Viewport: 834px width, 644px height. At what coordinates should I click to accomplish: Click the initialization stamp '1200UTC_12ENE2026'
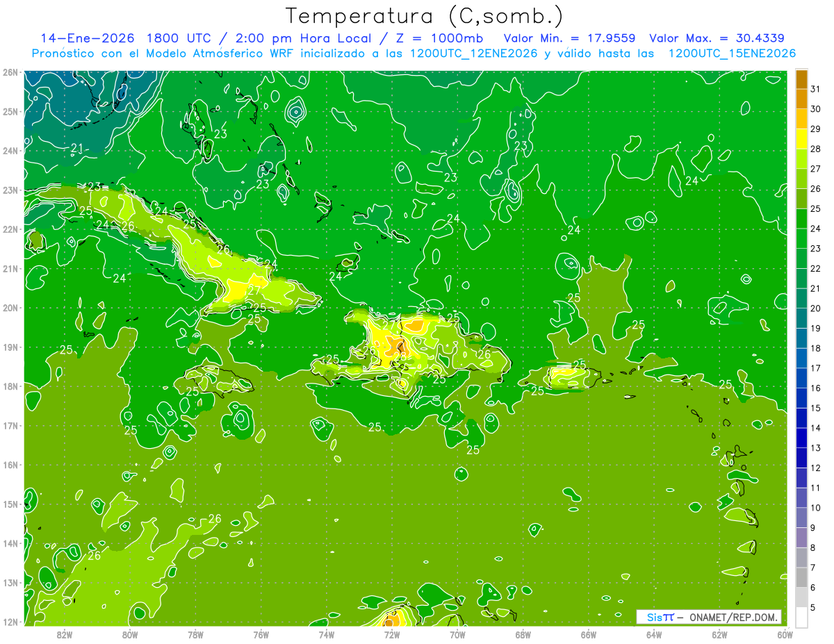tap(474, 53)
